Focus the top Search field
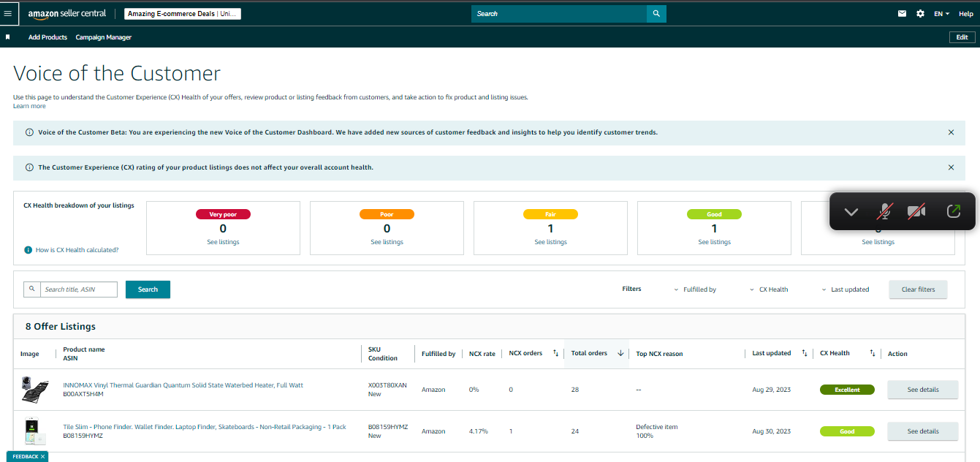Image resolution: width=980 pixels, height=462 pixels. click(x=559, y=13)
